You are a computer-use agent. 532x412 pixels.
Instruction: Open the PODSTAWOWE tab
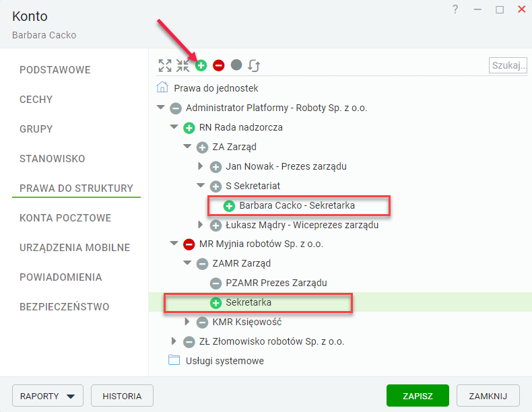coord(55,70)
